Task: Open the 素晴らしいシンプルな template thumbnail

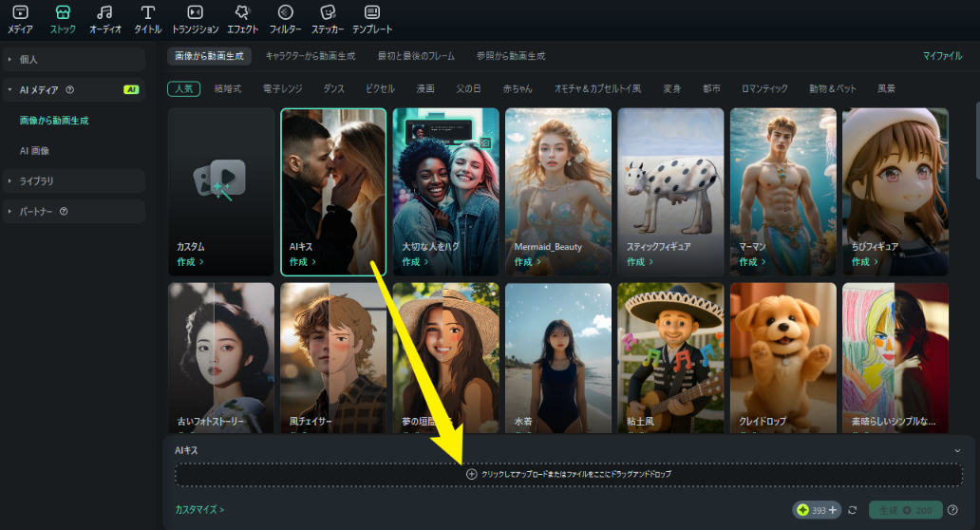Action: [895, 358]
